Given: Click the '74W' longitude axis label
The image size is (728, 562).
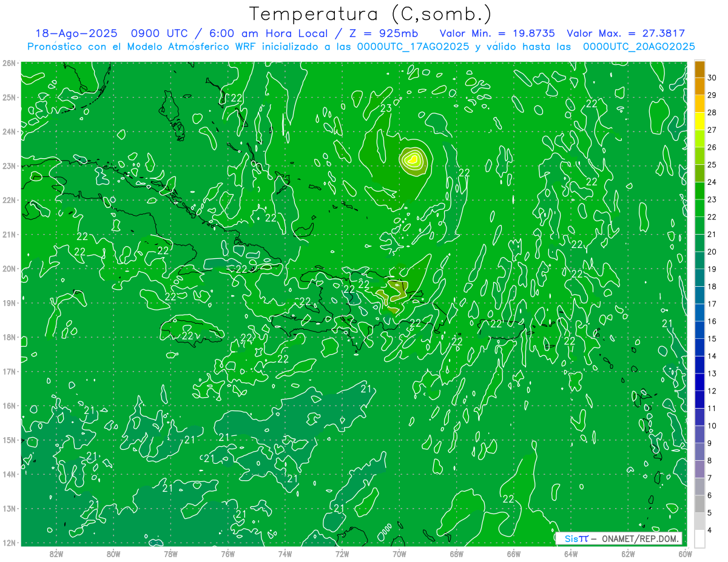Looking at the screenshot, I should coord(285,554).
